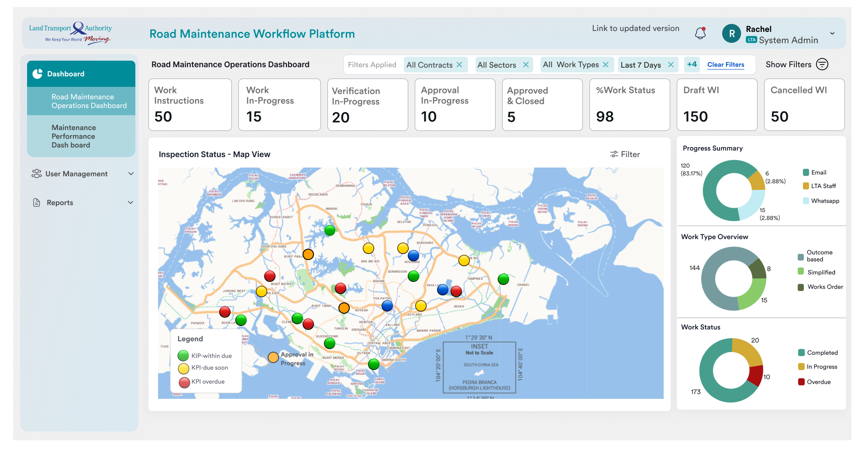Open the Work Instructions 50 card
The height and width of the screenshot is (449, 868).
click(190, 105)
